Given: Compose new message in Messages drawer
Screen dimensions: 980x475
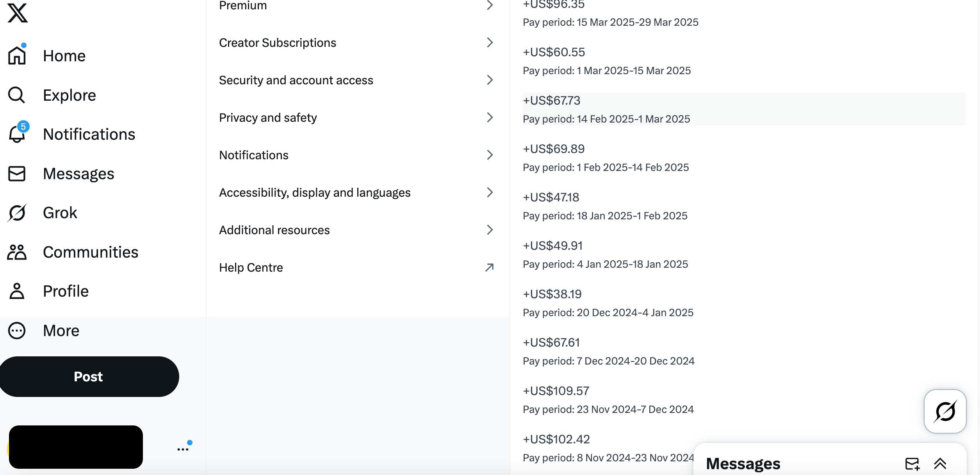Looking at the screenshot, I should [912, 464].
